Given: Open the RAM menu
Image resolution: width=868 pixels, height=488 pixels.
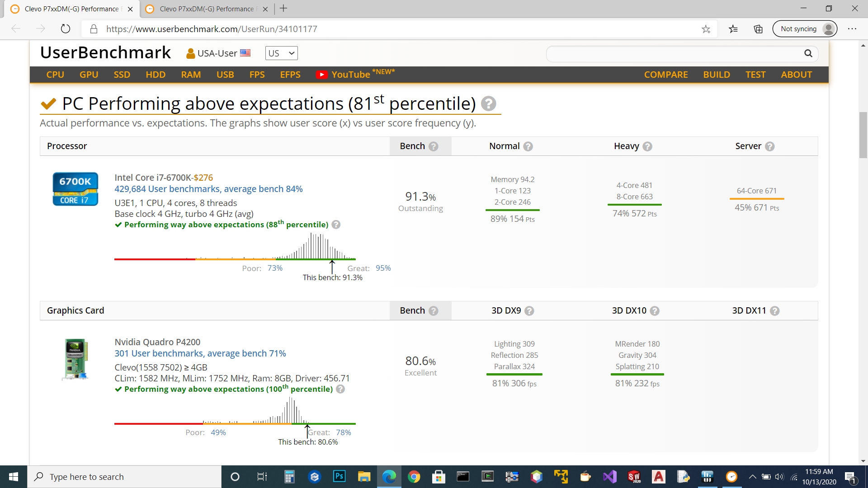Looking at the screenshot, I should [191, 75].
